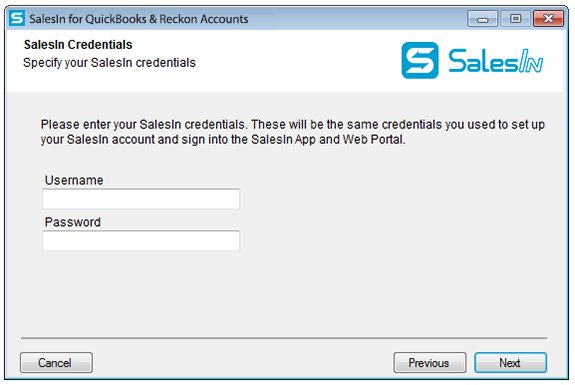Click the SalesIn wordmark logo text

[x=495, y=61]
